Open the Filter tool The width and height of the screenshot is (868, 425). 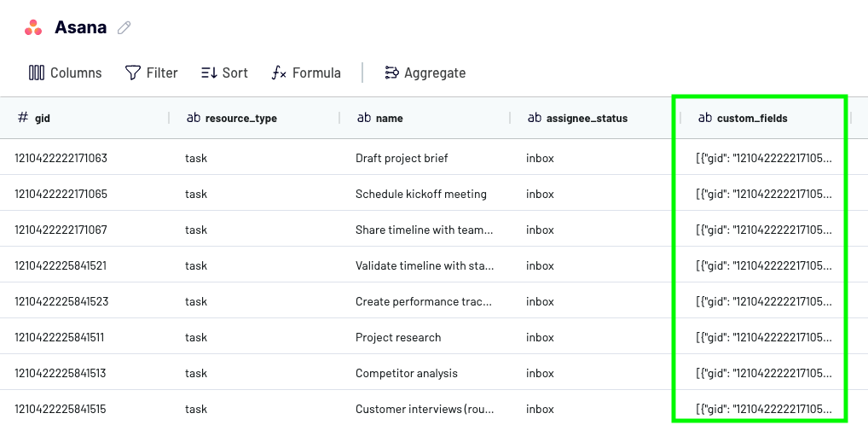[151, 73]
